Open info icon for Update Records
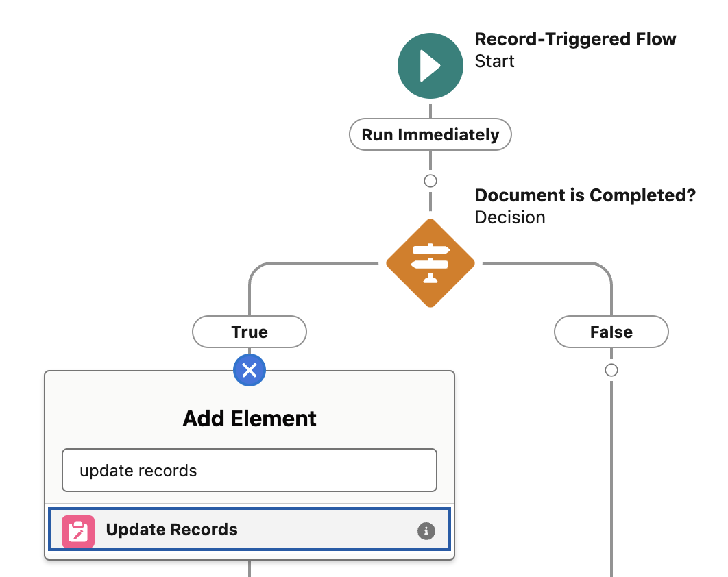Image resolution: width=728 pixels, height=577 pixels. coord(426,530)
